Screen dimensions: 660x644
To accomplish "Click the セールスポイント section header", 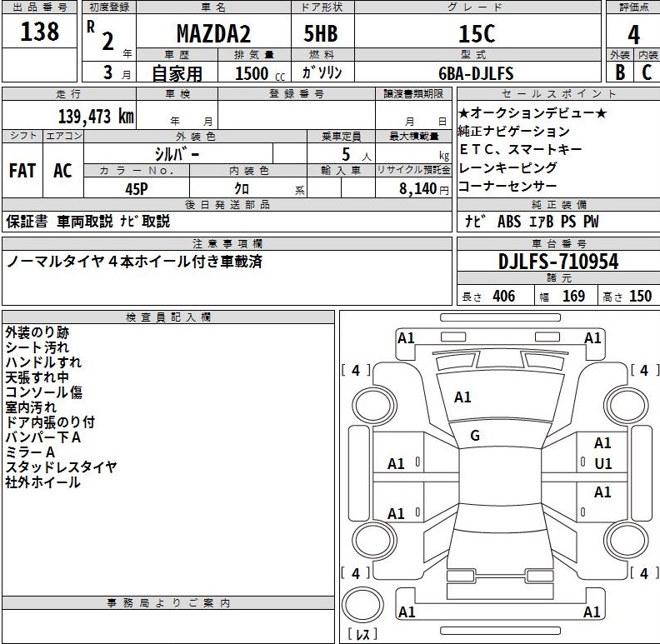I will [558, 93].
